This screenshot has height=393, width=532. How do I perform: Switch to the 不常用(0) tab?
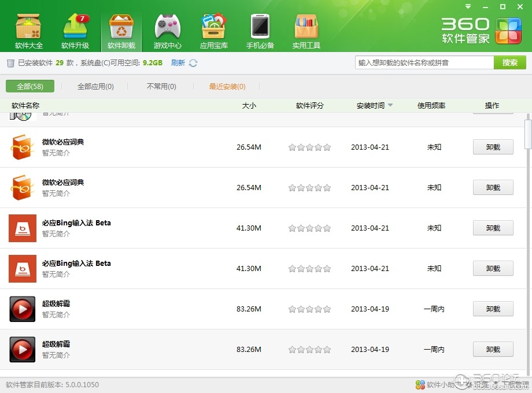(161, 86)
